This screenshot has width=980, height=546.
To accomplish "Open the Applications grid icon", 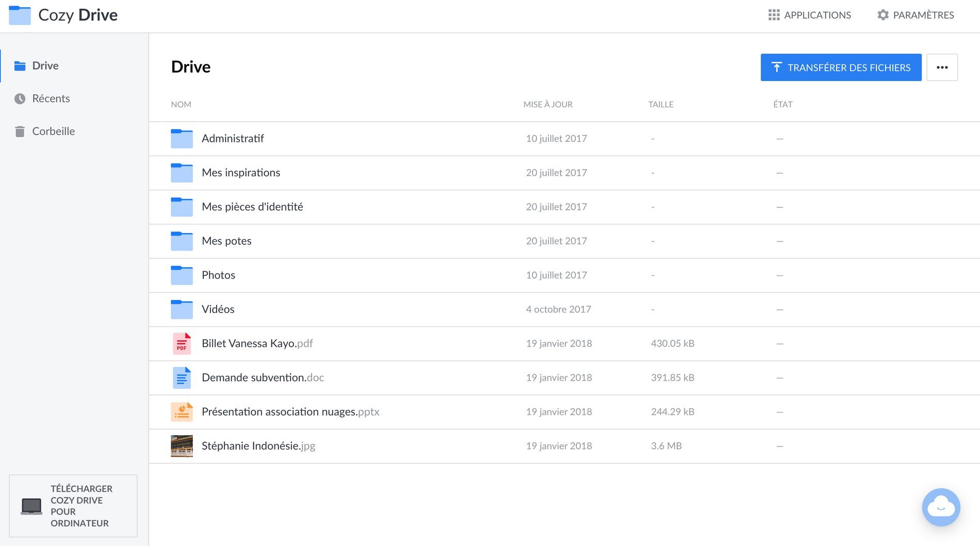I will point(773,15).
